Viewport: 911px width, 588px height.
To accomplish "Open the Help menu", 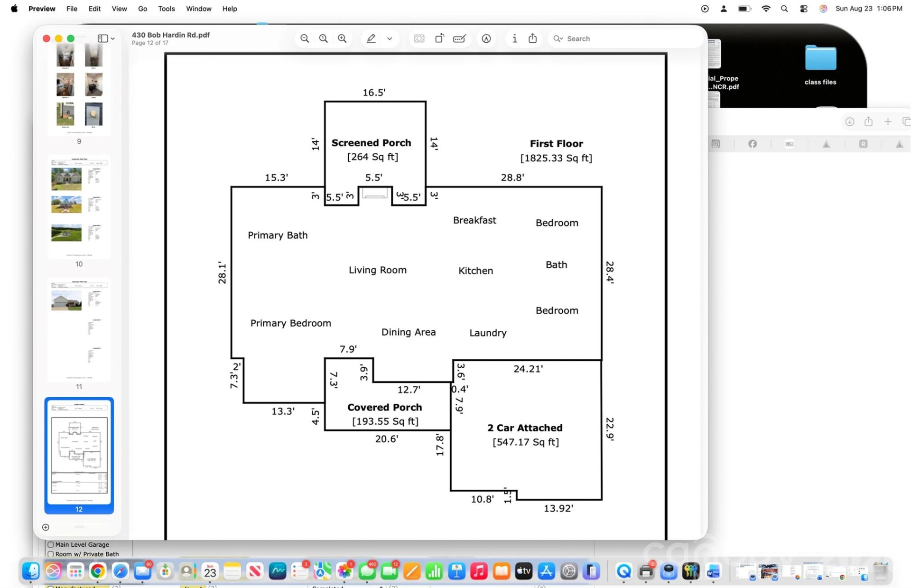I will coord(230,9).
